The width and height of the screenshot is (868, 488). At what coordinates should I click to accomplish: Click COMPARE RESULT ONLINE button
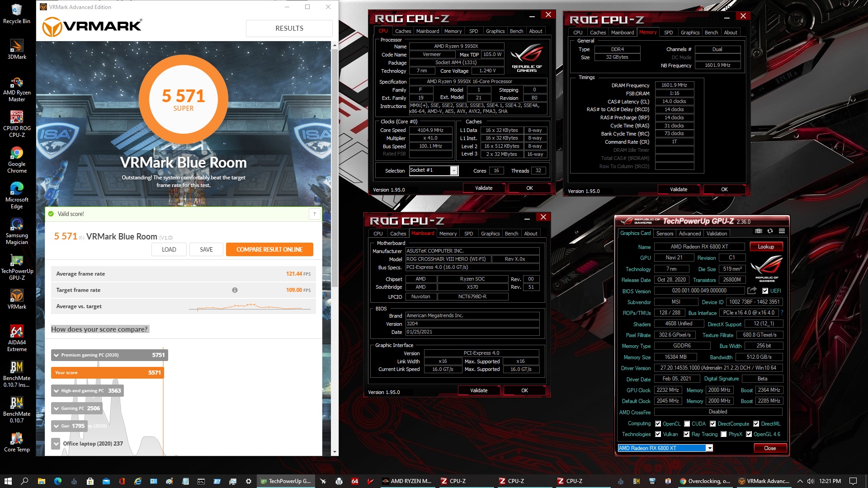(x=269, y=249)
